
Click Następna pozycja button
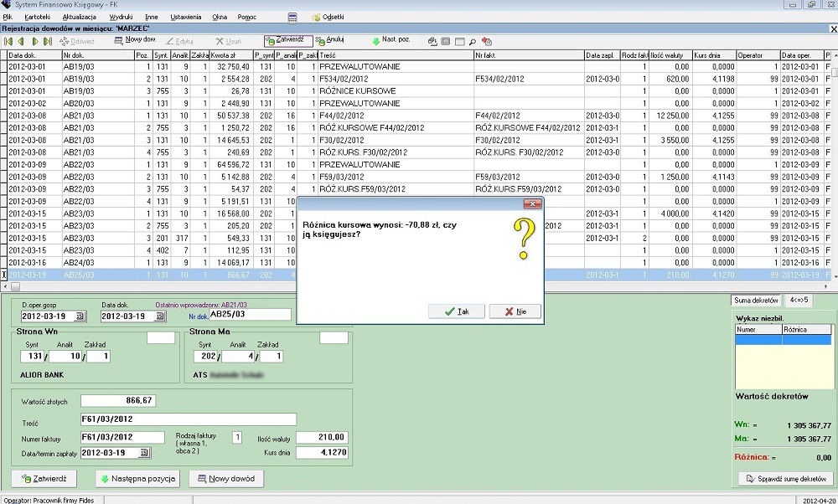(138, 478)
